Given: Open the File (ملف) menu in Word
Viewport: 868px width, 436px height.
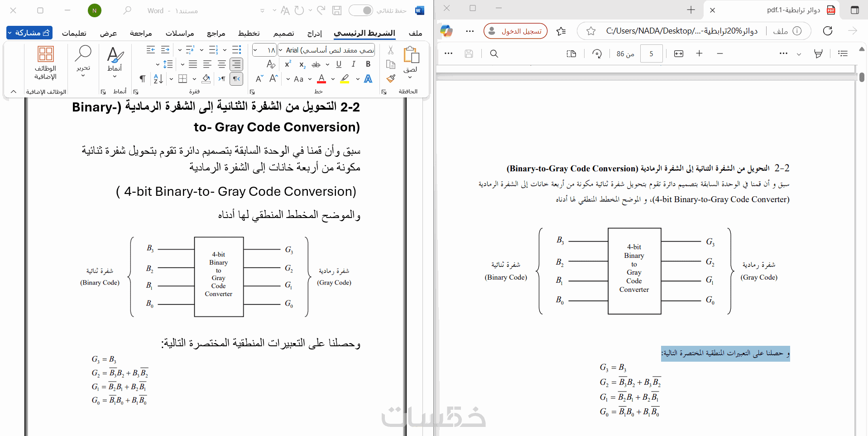Looking at the screenshot, I should click(x=415, y=33).
